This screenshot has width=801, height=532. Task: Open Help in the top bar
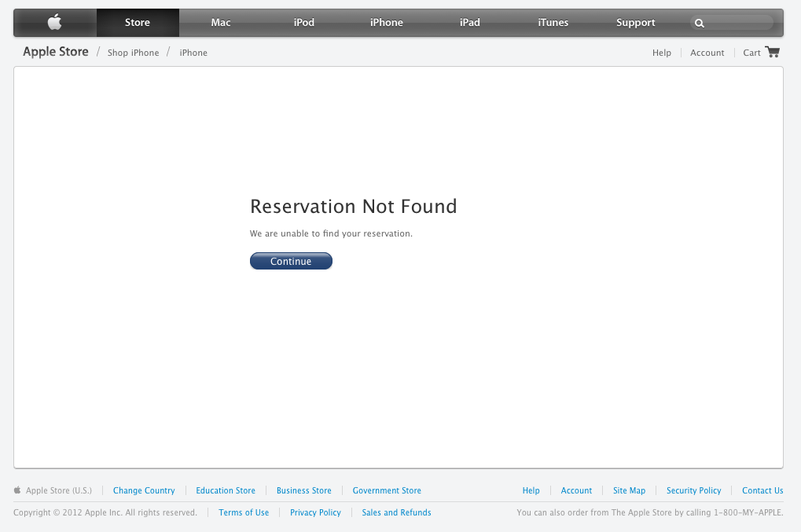point(662,53)
